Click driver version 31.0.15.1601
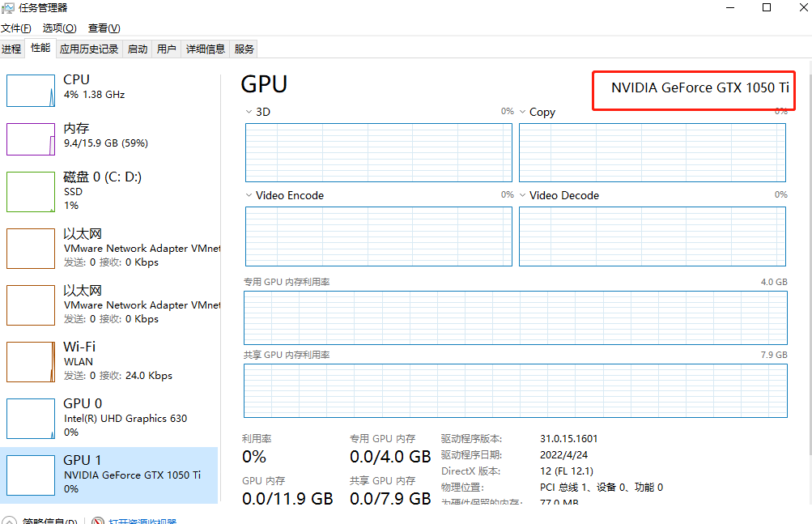This screenshot has width=812, height=524. point(568,438)
